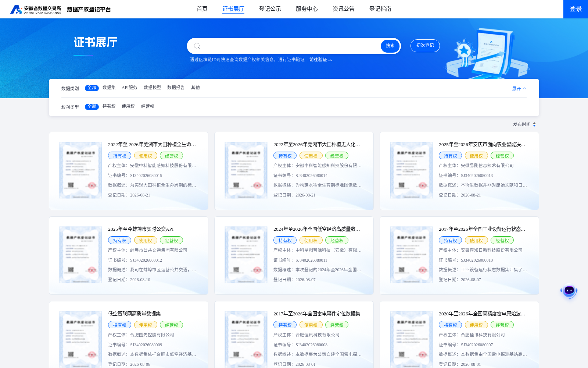Open certificate thumbnail for SJ3402026080008
The width and height of the screenshot is (588, 368).
point(246,339)
